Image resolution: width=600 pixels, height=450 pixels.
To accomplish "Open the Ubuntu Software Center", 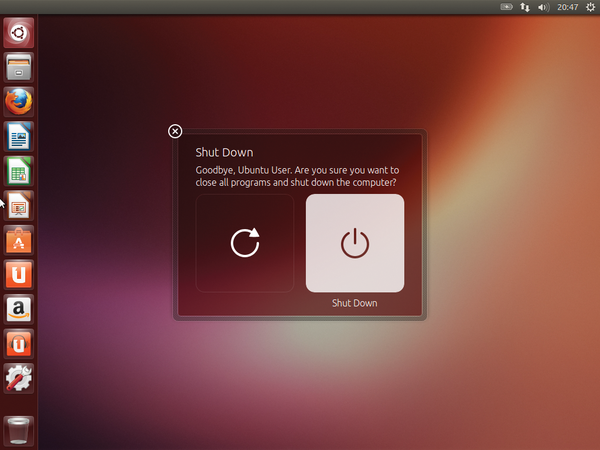I will pyautogui.click(x=18, y=240).
